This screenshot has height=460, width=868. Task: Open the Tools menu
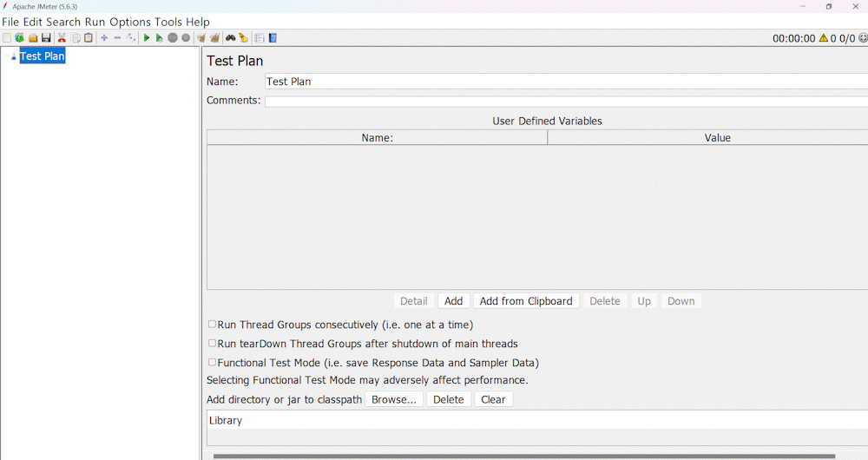click(168, 23)
